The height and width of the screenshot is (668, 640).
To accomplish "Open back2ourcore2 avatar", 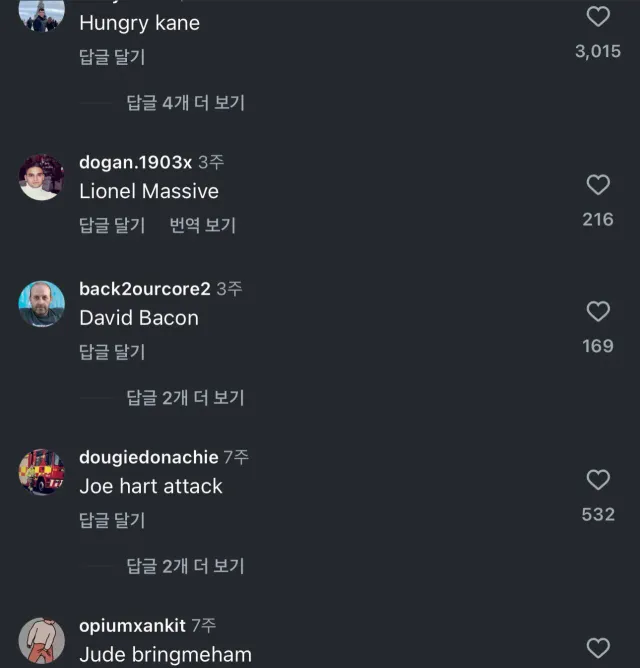I will (42, 303).
